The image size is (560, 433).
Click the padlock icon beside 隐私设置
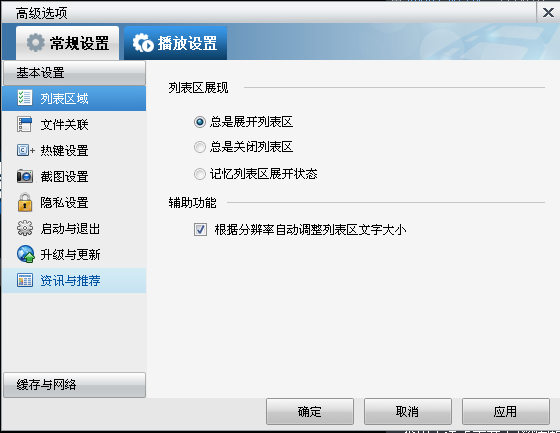tap(25, 202)
